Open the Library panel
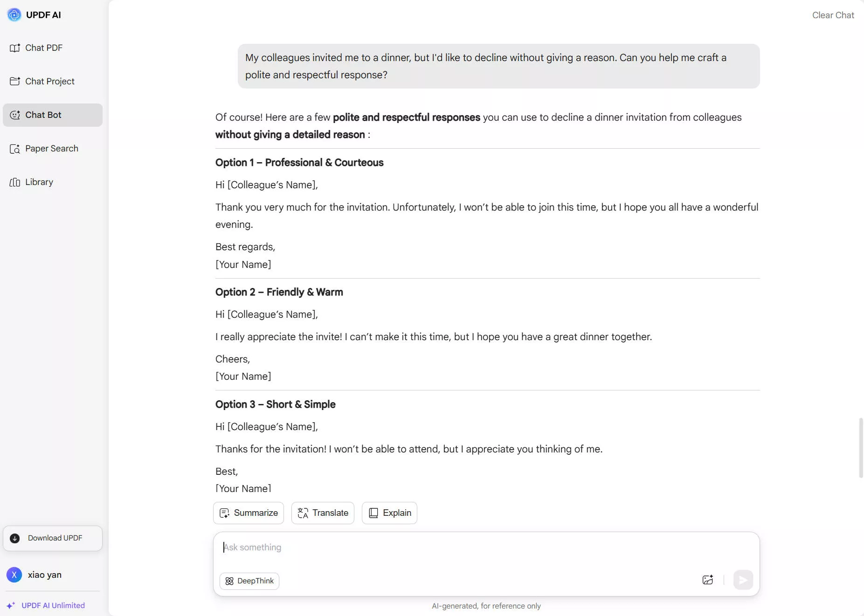Screen dimensions: 864x616 coord(39,182)
